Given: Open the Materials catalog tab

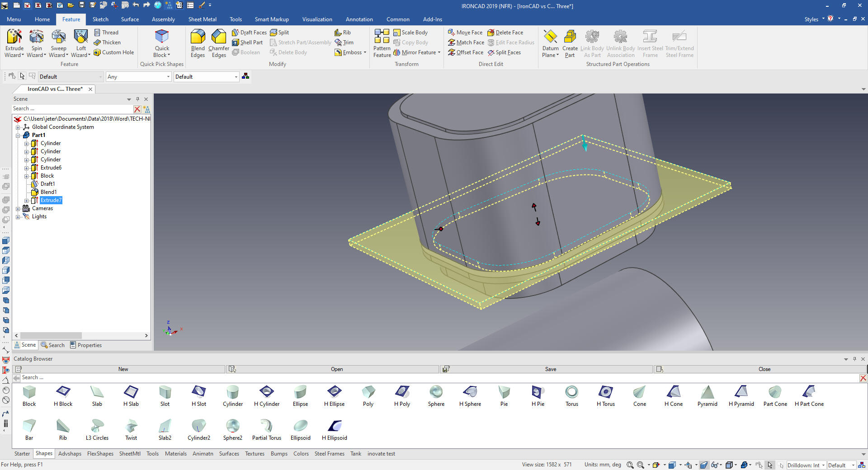Looking at the screenshot, I should [x=175, y=454].
